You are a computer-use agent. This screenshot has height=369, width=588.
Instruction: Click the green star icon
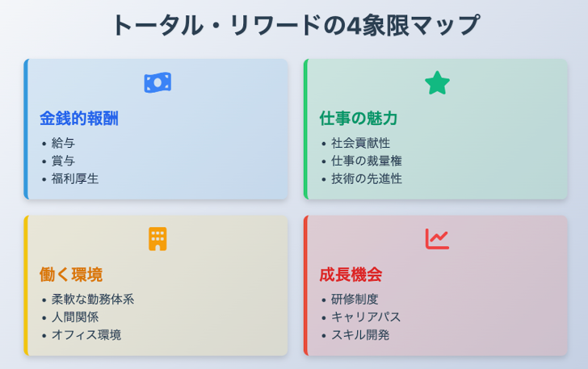(x=437, y=82)
